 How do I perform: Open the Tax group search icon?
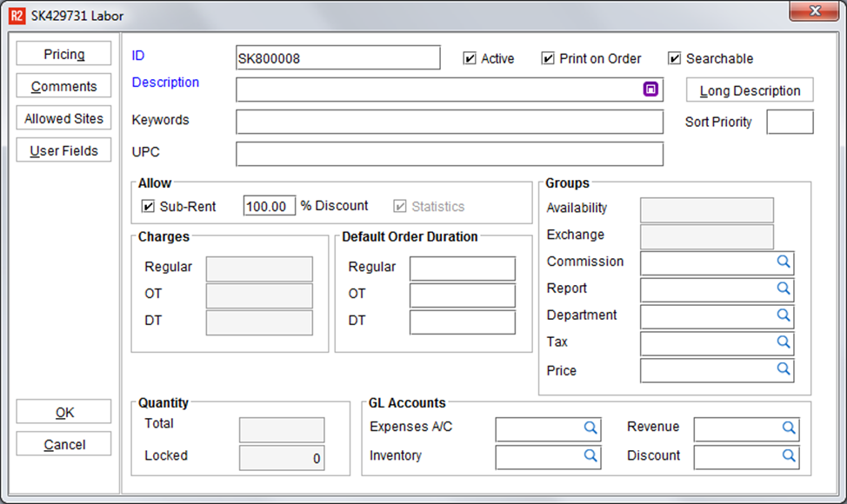[784, 342]
